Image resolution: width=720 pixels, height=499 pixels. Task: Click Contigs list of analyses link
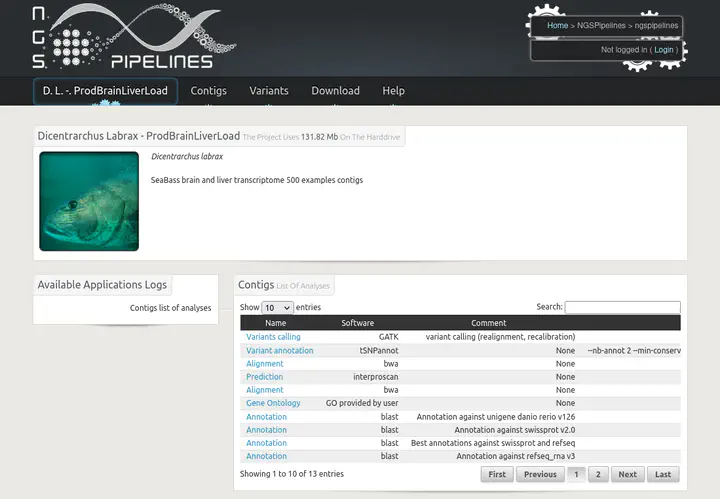[x=170, y=308]
